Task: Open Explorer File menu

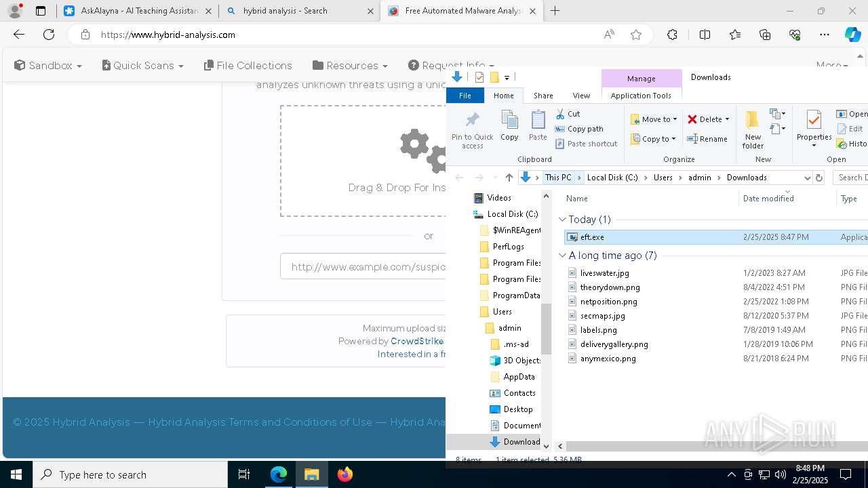Action: [x=465, y=96]
